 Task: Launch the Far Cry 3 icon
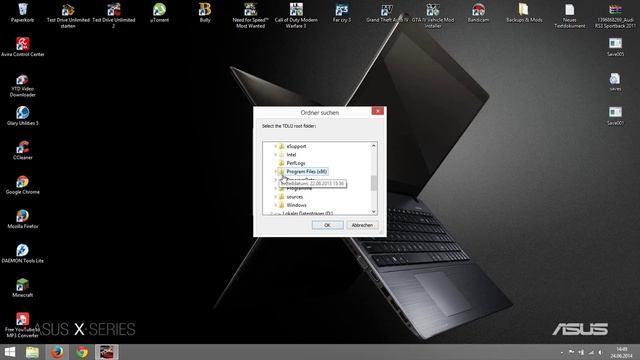tap(342, 12)
